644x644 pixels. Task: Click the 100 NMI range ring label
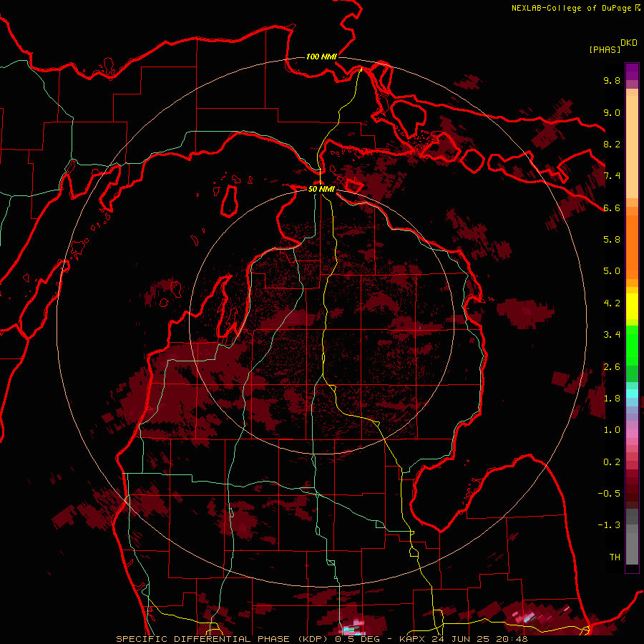(321, 57)
